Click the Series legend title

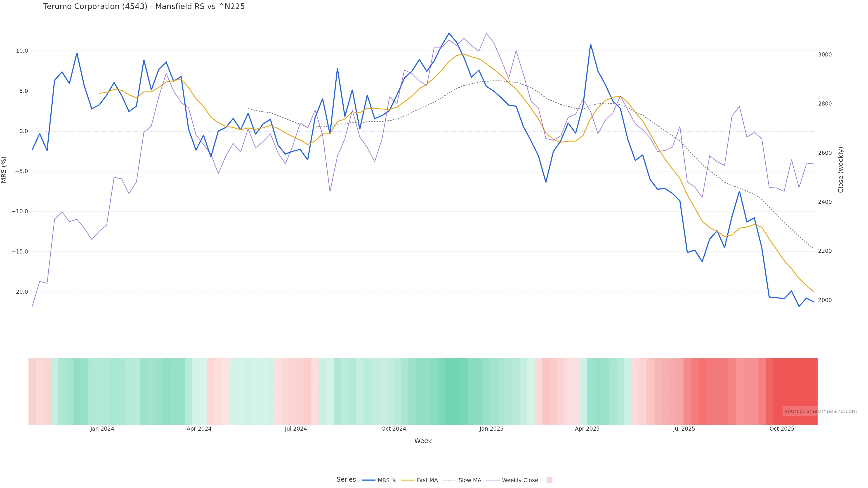(x=346, y=480)
